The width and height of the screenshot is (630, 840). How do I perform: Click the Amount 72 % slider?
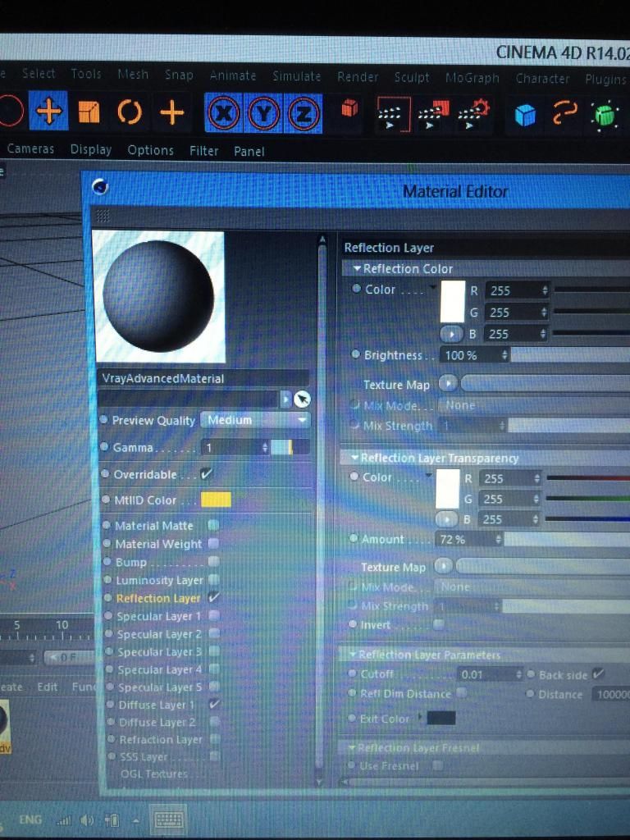point(567,539)
